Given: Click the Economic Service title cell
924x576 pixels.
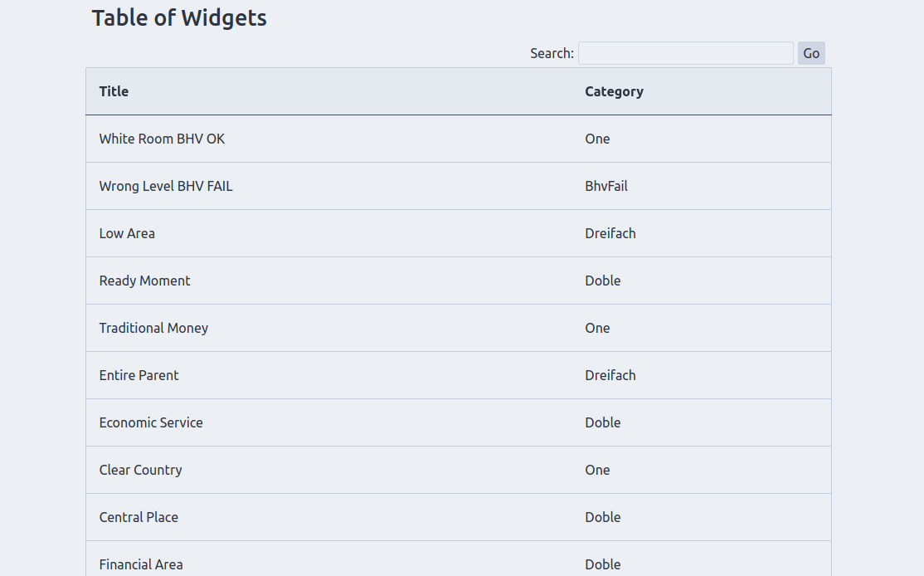Looking at the screenshot, I should 151,422.
